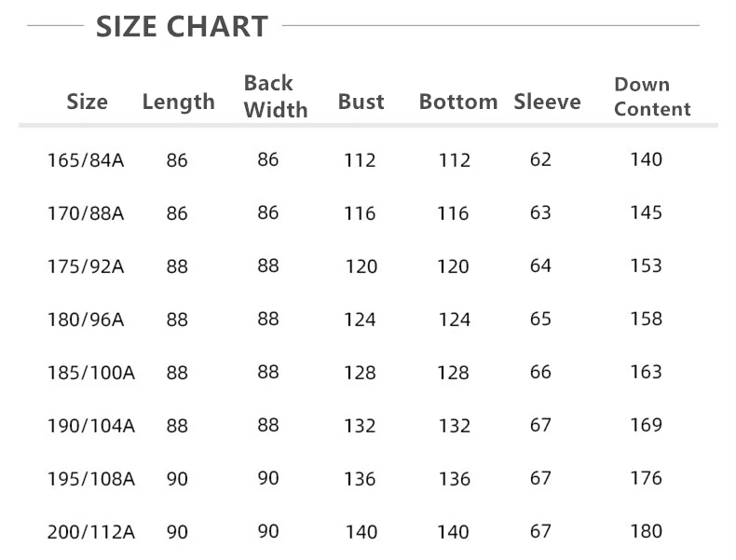Select the Down Content column header
The width and height of the screenshot is (736, 560).
point(652,97)
